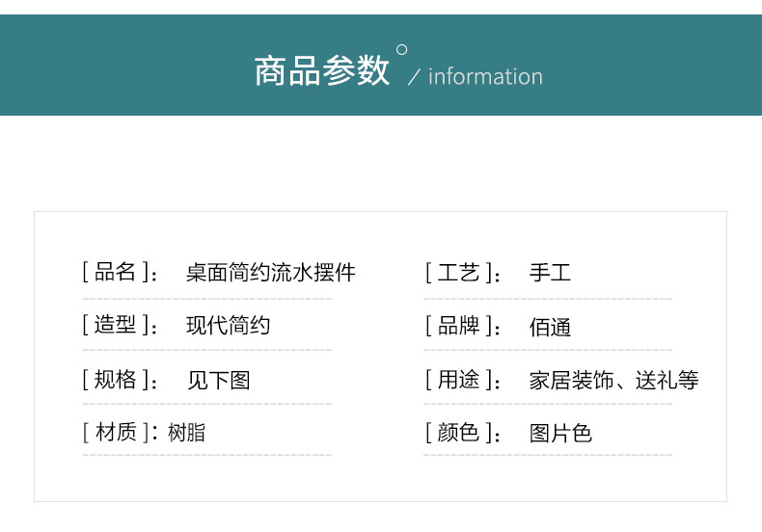Click the product name 桌面简约流水摆件

270,273
